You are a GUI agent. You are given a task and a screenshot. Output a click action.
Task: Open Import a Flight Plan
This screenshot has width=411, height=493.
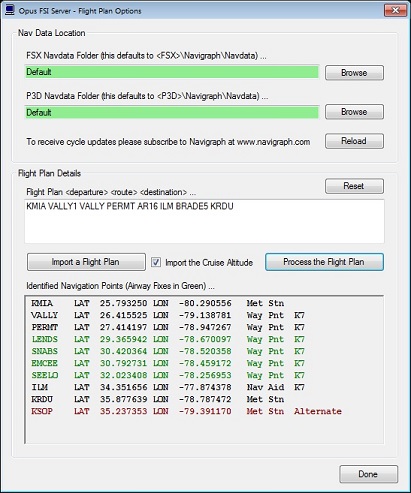(x=86, y=262)
